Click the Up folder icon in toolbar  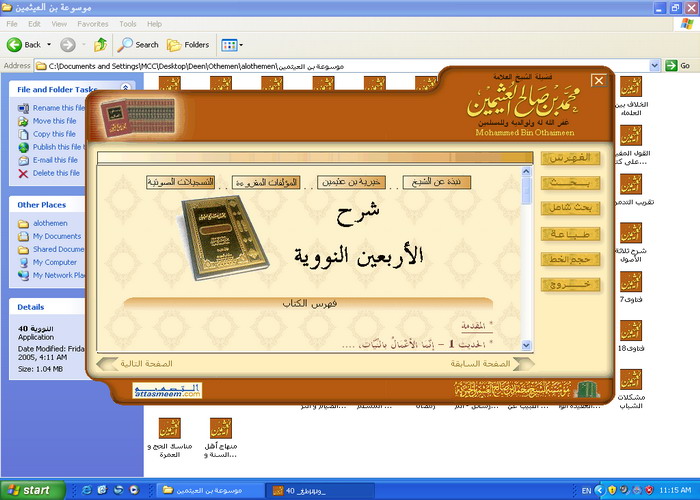[x=100, y=44]
